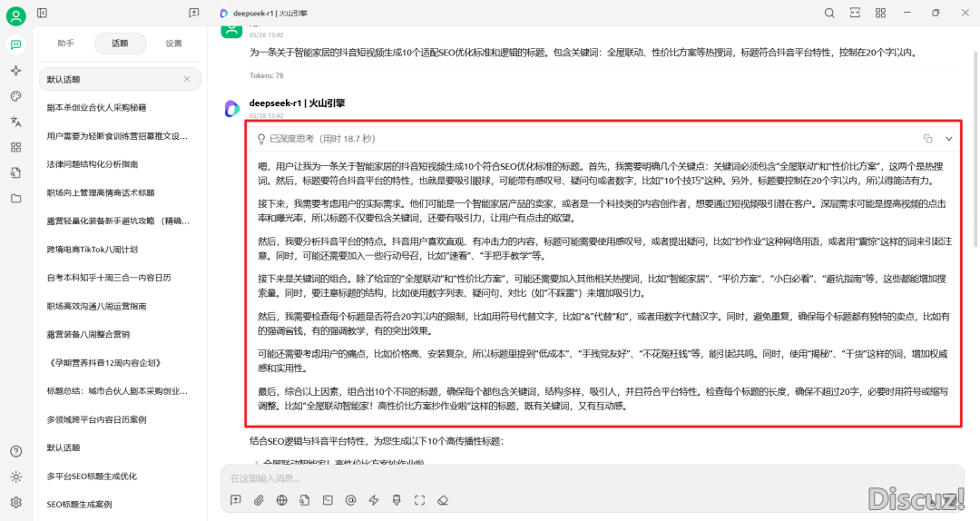This screenshot has height=521, width=980.
Task: Copy the deep thinking content
Action: tap(927, 138)
